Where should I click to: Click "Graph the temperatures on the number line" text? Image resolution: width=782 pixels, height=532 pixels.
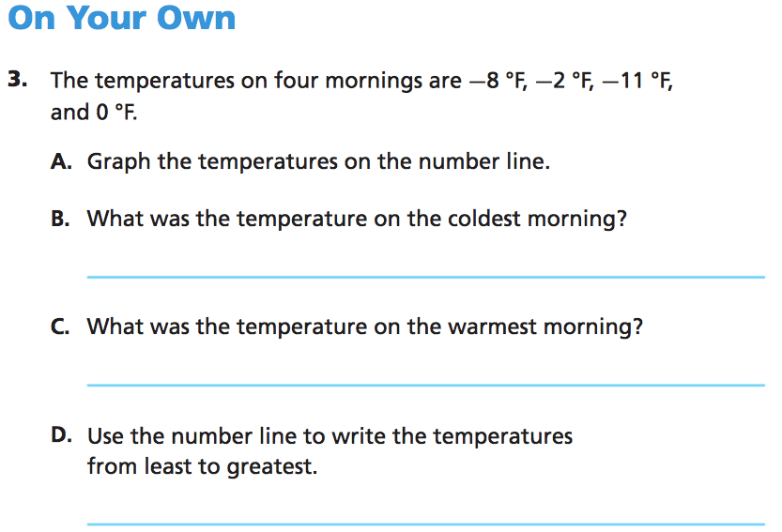318,161
